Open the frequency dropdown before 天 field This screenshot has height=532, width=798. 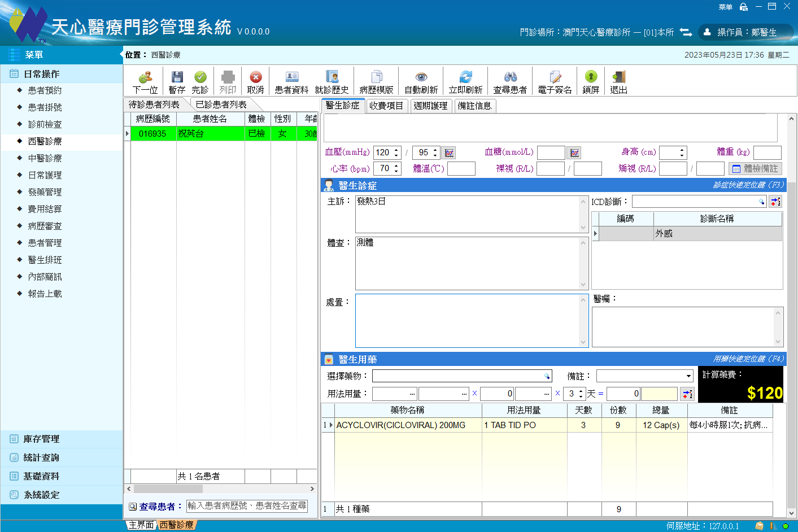pos(547,394)
